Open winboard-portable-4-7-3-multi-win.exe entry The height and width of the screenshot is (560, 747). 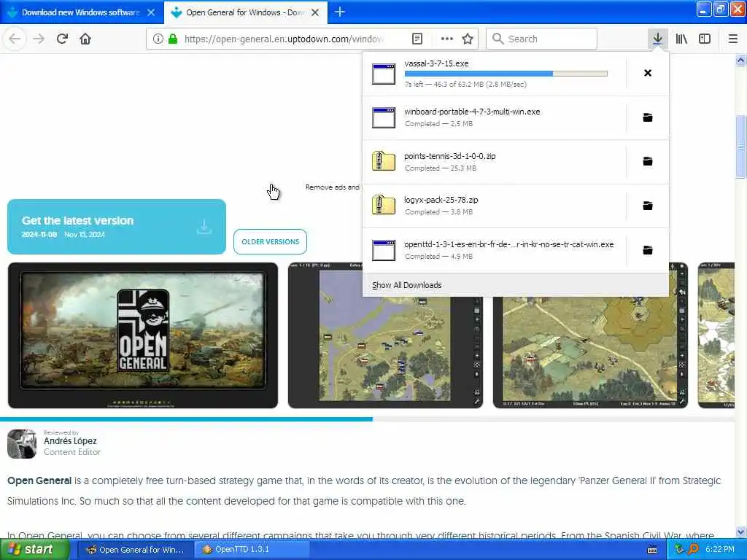tap(494, 117)
